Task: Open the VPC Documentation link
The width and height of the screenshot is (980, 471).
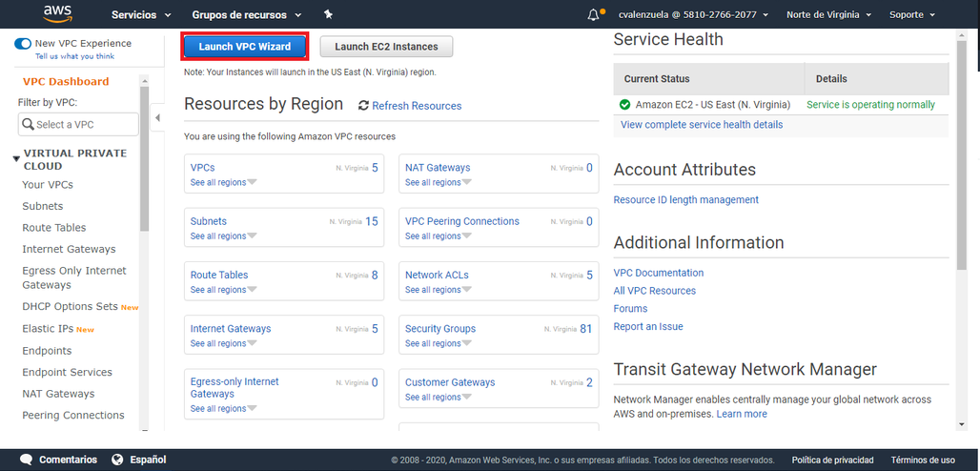Action: point(658,273)
